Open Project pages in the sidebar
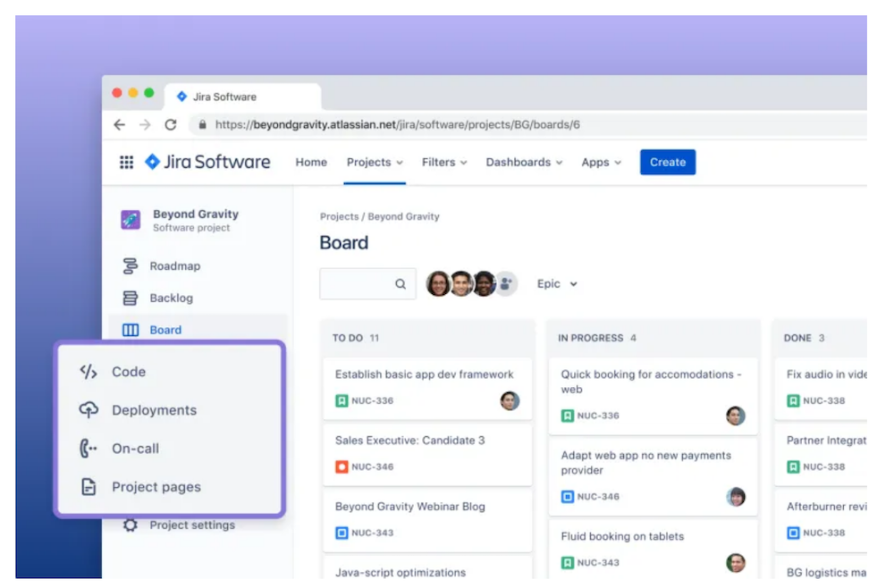Image resolution: width=894 pixels, height=588 pixels. (x=156, y=487)
